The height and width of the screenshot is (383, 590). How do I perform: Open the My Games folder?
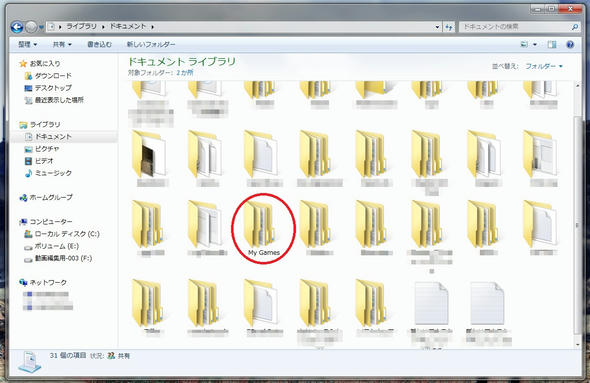coord(263,229)
